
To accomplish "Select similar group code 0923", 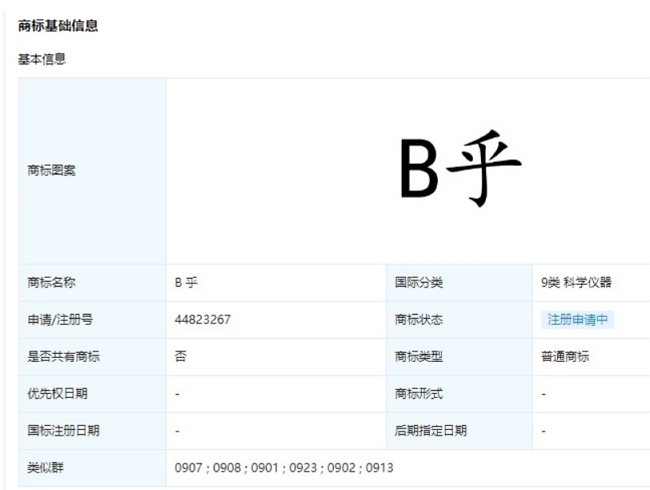I will point(303,468).
